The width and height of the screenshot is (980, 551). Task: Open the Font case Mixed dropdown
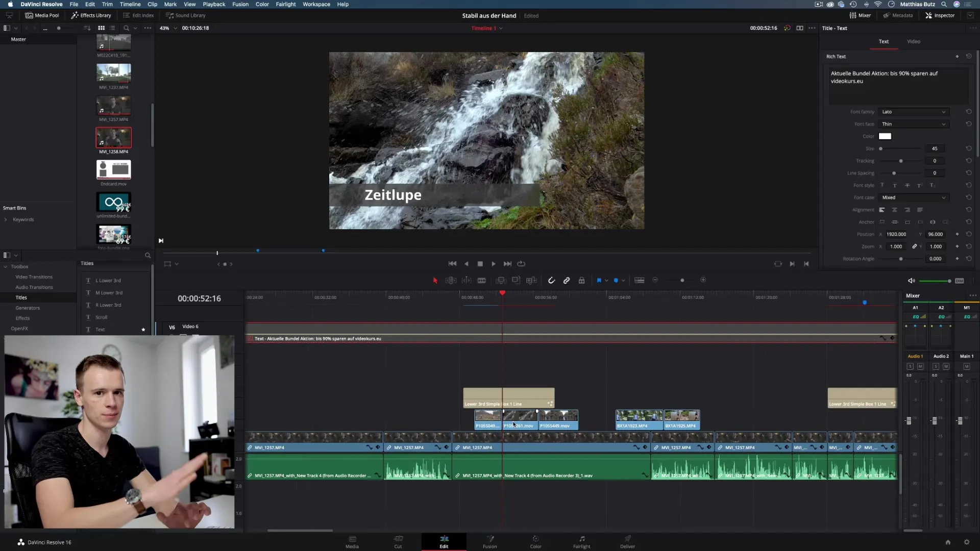pyautogui.click(x=914, y=197)
